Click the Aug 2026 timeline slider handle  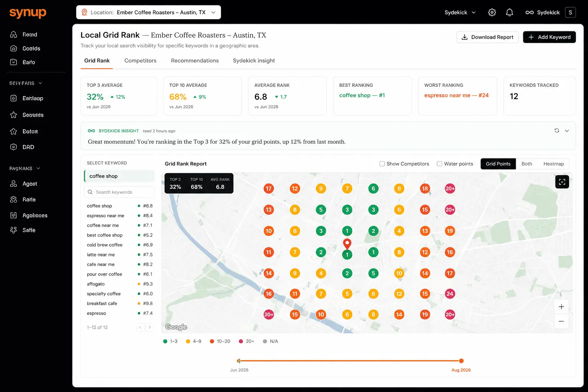(461, 361)
